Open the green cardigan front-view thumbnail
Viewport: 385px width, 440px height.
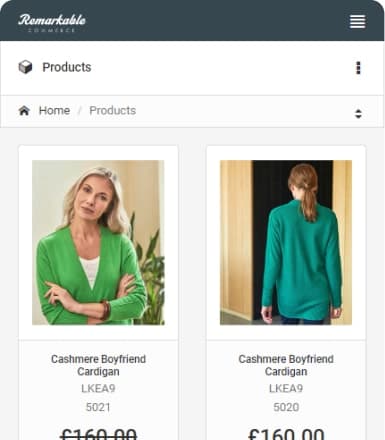98,242
